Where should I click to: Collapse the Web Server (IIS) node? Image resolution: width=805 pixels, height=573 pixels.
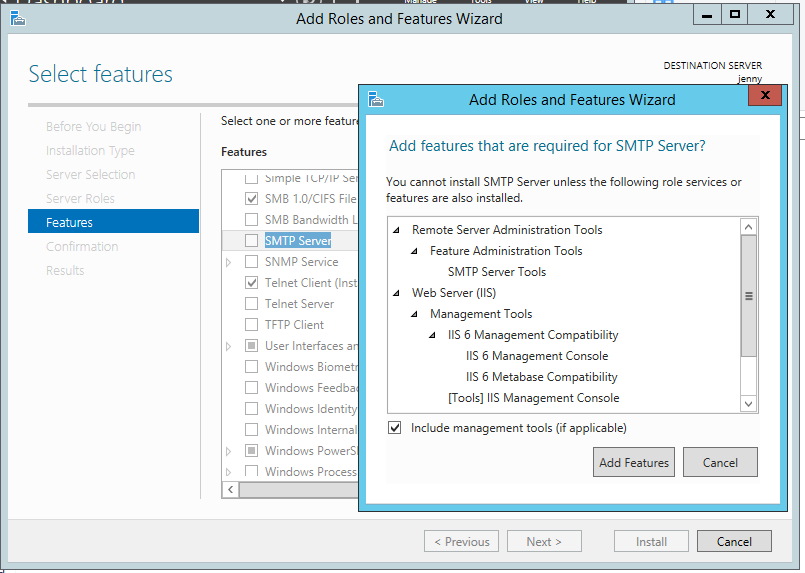[x=396, y=293]
